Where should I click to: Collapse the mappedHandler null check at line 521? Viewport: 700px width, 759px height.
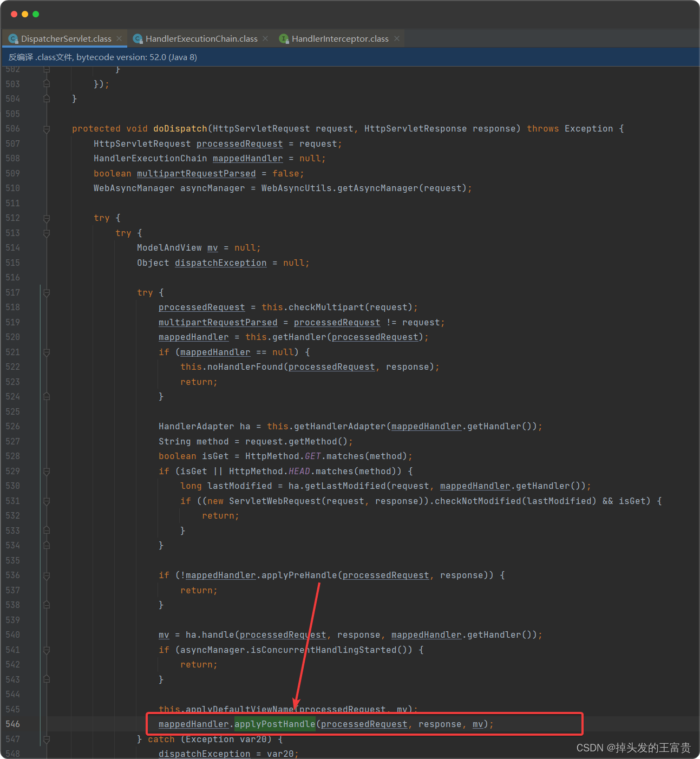[47, 352]
